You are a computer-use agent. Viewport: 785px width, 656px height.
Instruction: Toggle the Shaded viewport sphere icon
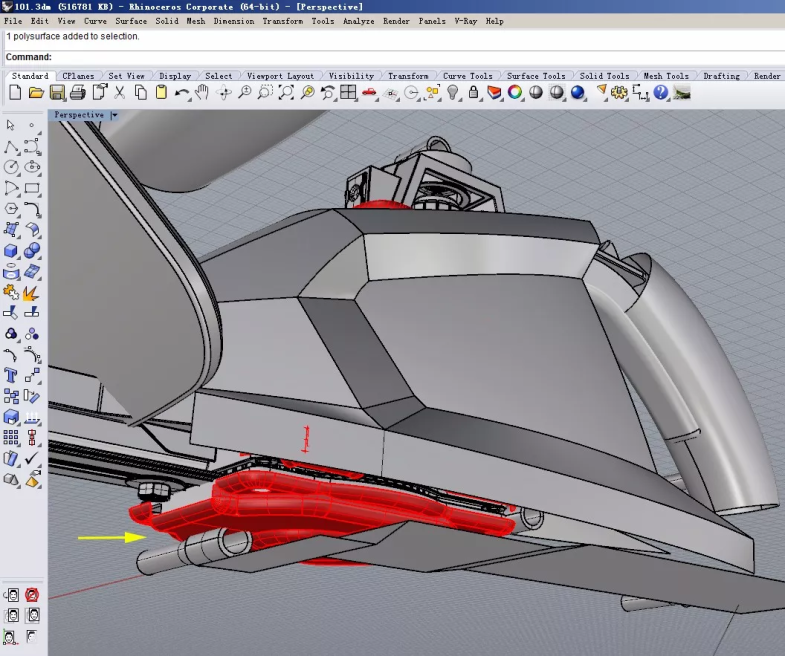[x=536, y=92]
